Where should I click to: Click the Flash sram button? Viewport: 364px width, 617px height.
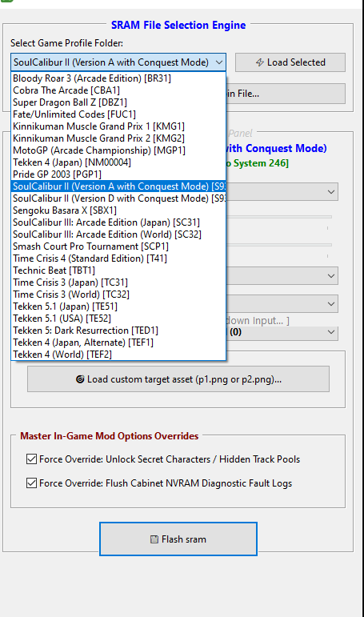tap(178, 539)
